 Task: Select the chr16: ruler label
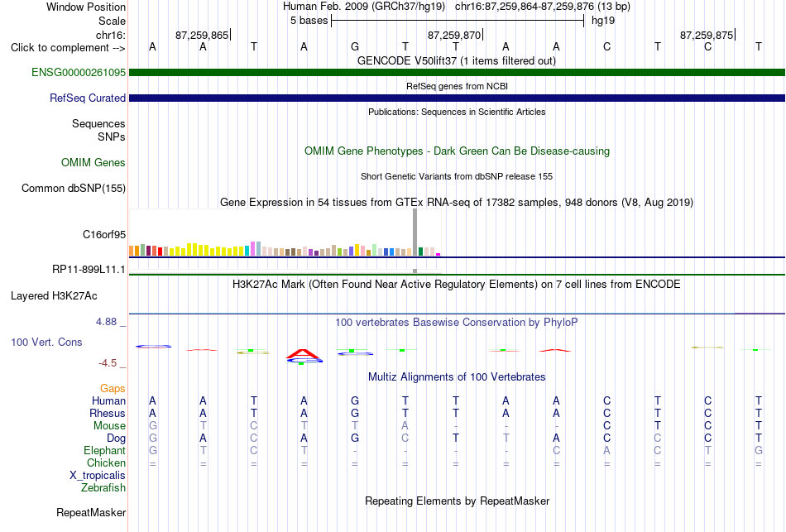(x=110, y=35)
